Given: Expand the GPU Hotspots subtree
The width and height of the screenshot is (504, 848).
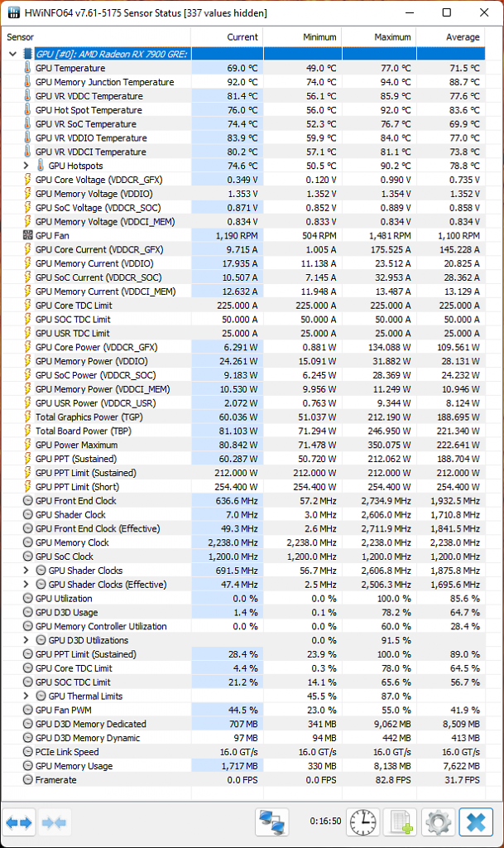Looking at the screenshot, I should coord(26,166).
